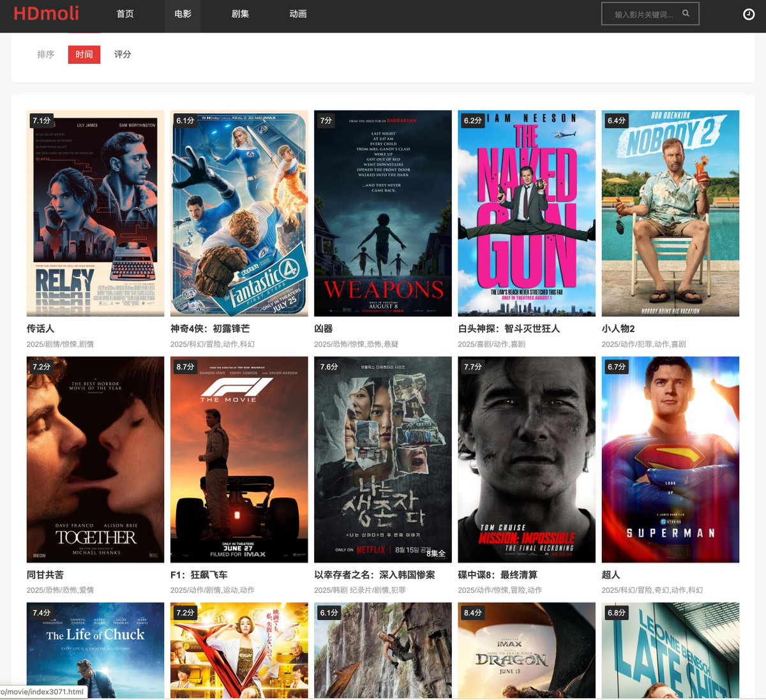Click the 碟中谍8：最终清算 title link
This screenshot has width=766, height=700.
[x=497, y=575]
